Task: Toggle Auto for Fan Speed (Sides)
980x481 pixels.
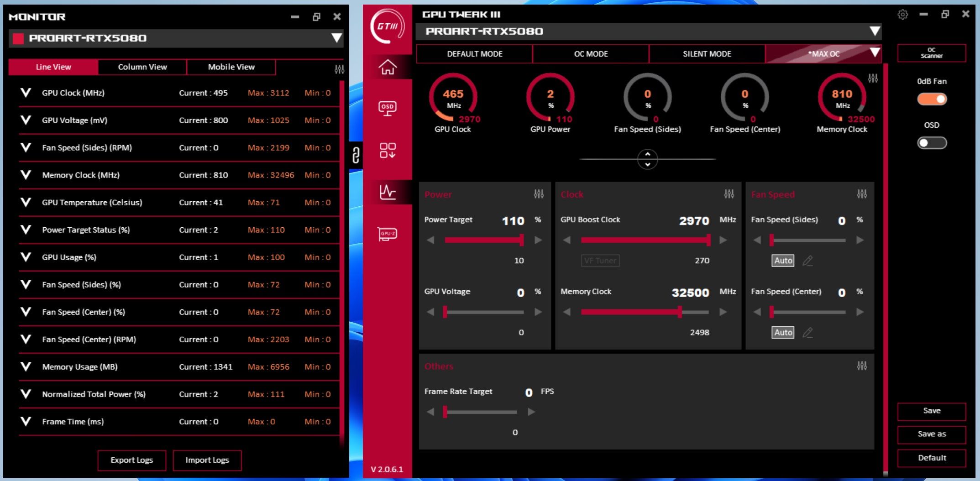Action: (x=783, y=261)
